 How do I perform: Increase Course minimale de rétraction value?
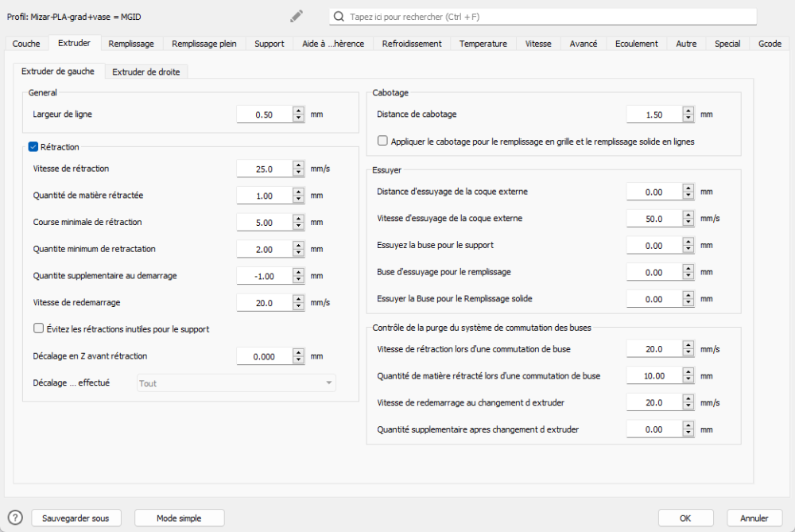[299, 219]
